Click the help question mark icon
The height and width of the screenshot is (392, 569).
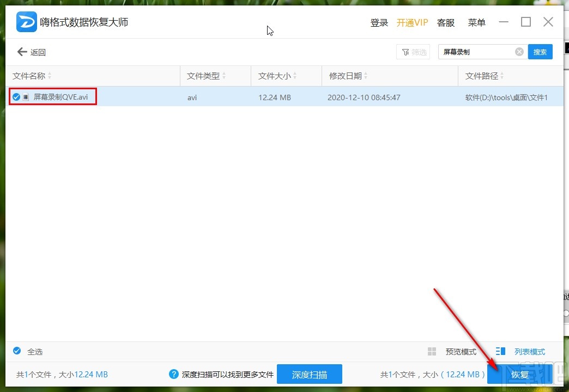[x=174, y=374]
